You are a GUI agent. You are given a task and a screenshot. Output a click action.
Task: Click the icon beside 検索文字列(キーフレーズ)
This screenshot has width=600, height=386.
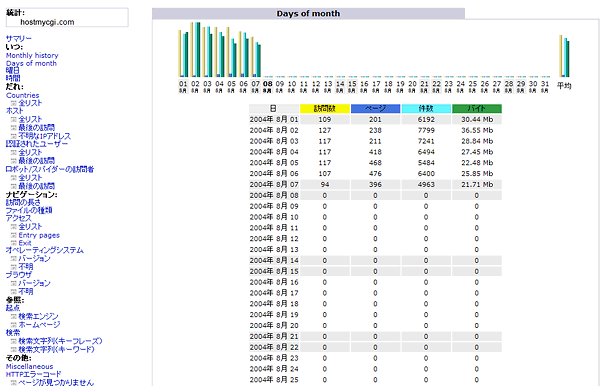(13, 341)
